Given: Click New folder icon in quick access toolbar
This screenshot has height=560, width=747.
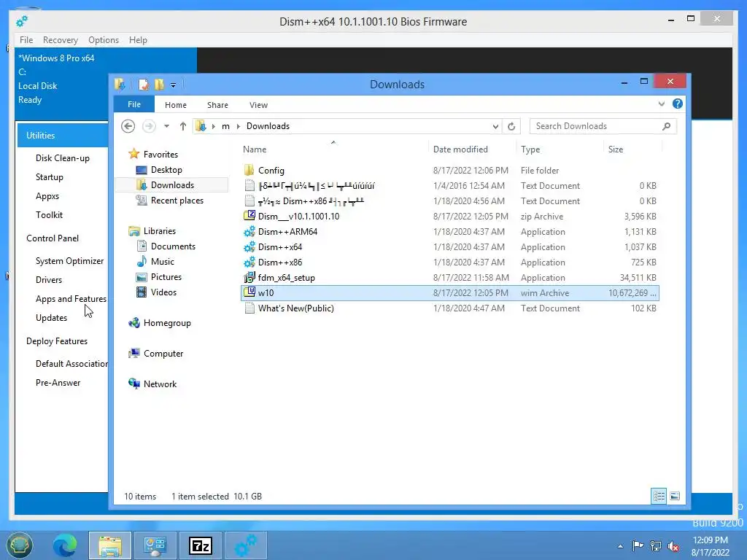Looking at the screenshot, I should click(160, 85).
